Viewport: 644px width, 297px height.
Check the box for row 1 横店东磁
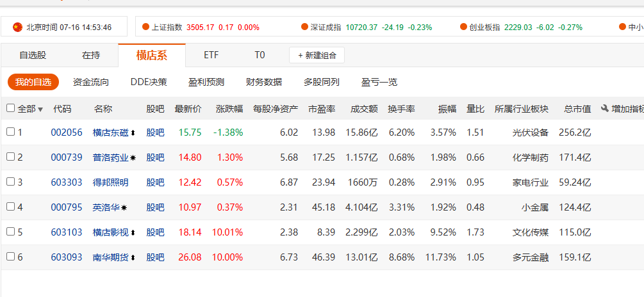click(11, 132)
